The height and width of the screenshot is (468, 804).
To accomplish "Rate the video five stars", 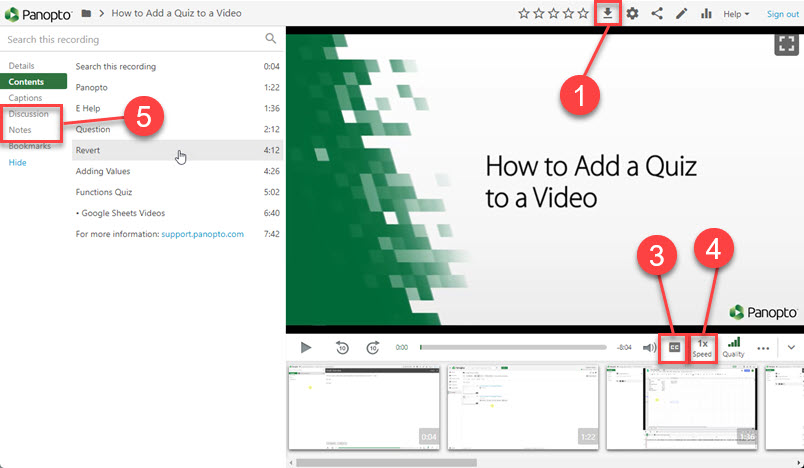I will pos(583,13).
